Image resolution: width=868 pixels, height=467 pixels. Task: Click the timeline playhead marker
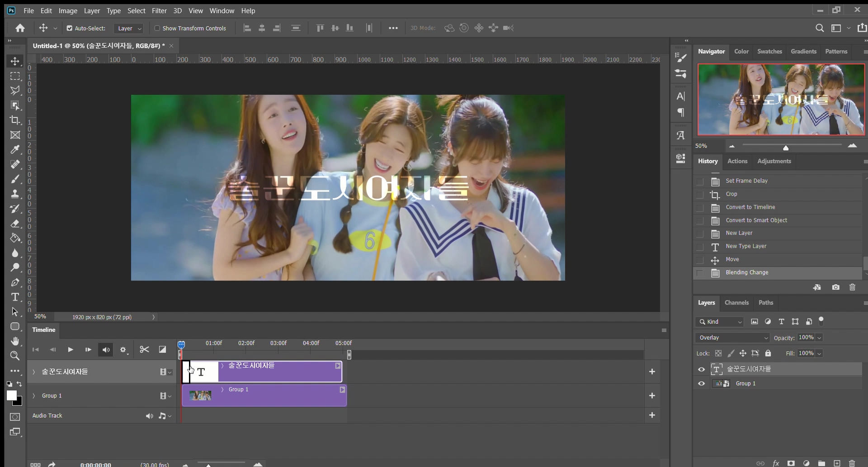(181, 345)
